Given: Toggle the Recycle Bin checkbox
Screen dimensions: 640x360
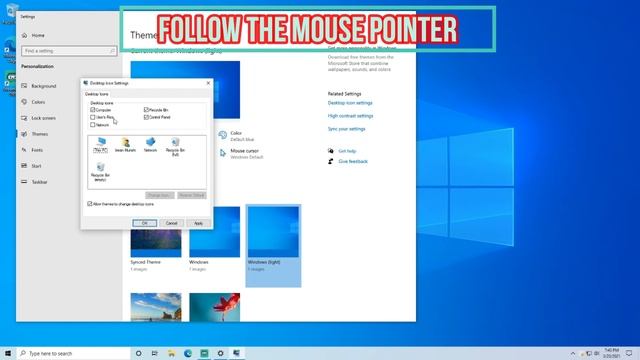Looking at the screenshot, I should point(146,110).
